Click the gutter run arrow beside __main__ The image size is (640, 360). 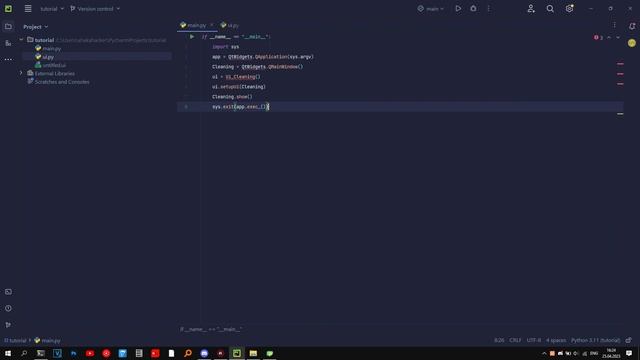tap(191, 37)
